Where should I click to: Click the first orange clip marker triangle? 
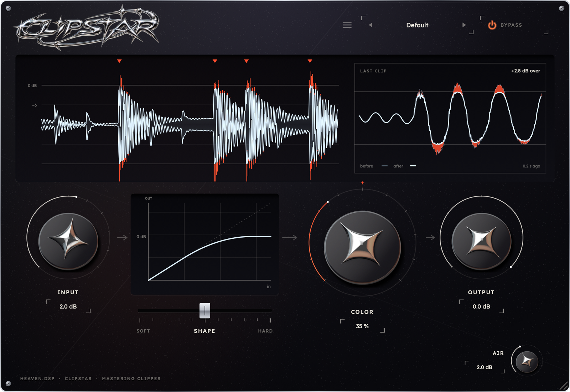(119, 61)
